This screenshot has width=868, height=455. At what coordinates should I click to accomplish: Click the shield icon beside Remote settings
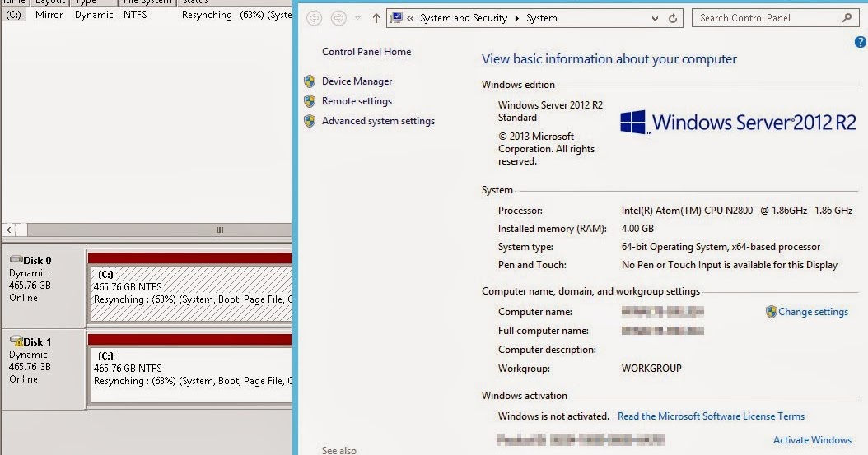pos(310,101)
